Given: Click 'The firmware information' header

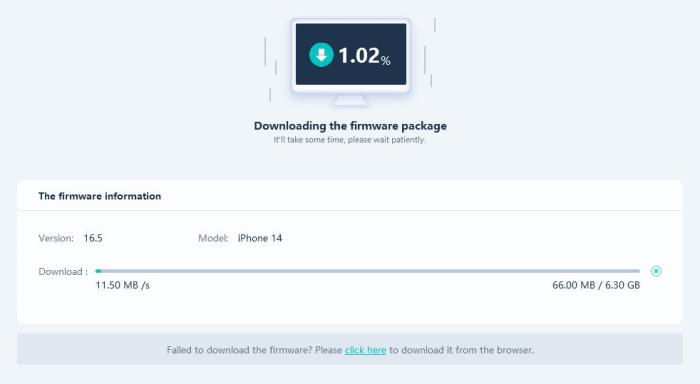Looking at the screenshot, I should coord(100,196).
